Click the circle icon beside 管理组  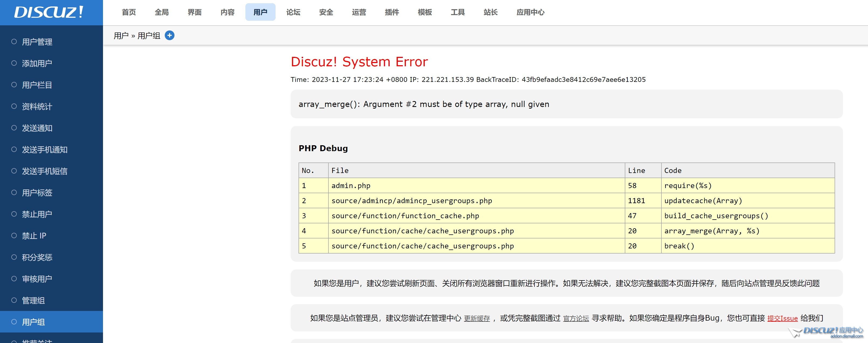coord(14,300)
